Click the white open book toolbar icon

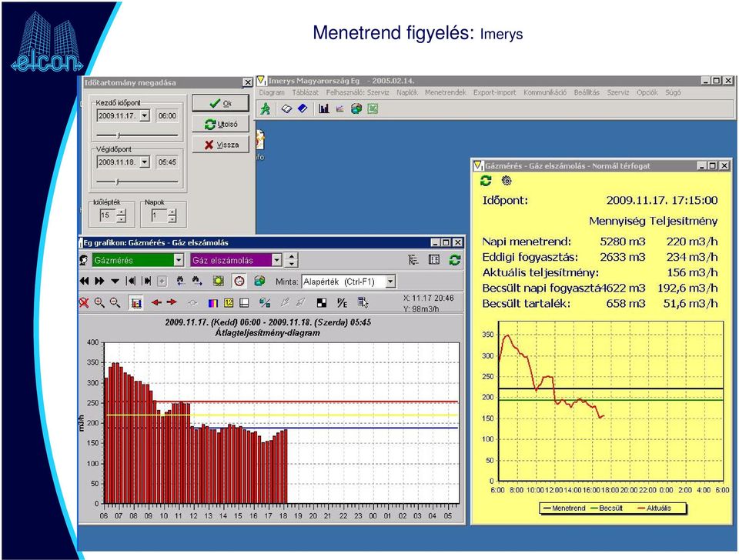[x=286, y=108]
